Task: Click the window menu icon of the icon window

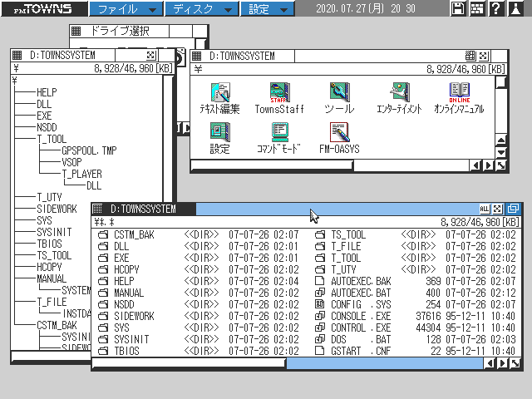Action: pyautogui.click(x=197, y=56)
